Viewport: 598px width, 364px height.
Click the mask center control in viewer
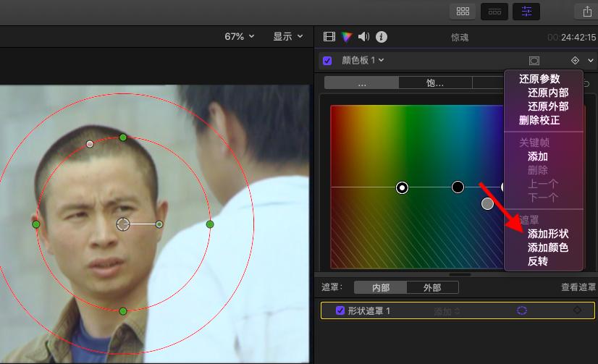coord(123,224)
